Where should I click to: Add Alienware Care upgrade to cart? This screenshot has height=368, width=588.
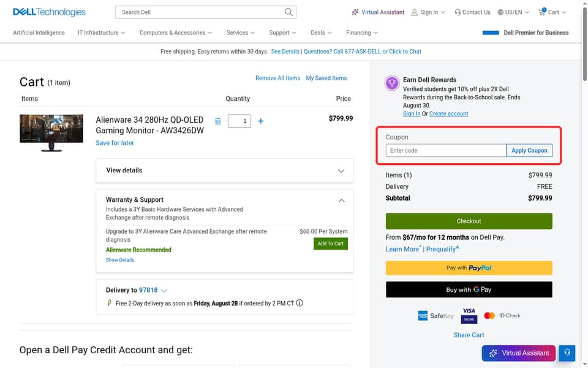pyautogui.click(x=330, y=243)
